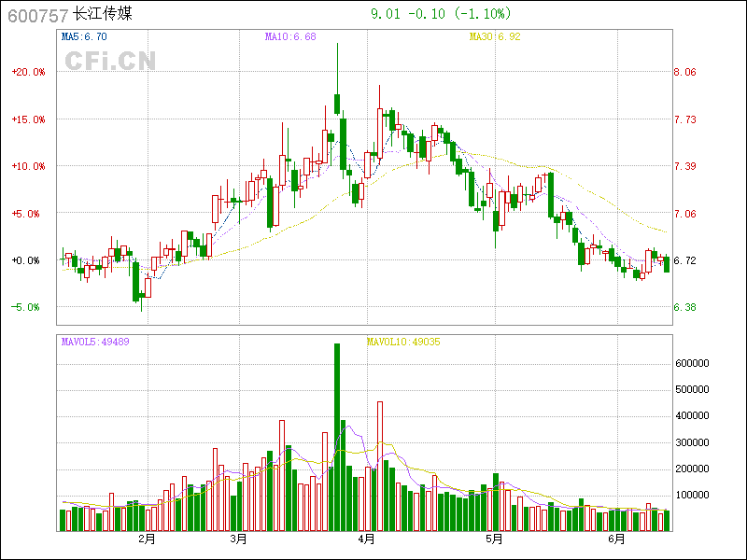This screenshot has height=560, width=747.
Task: Toggle the MA10:6.68 moving average label
Action: 290,36
